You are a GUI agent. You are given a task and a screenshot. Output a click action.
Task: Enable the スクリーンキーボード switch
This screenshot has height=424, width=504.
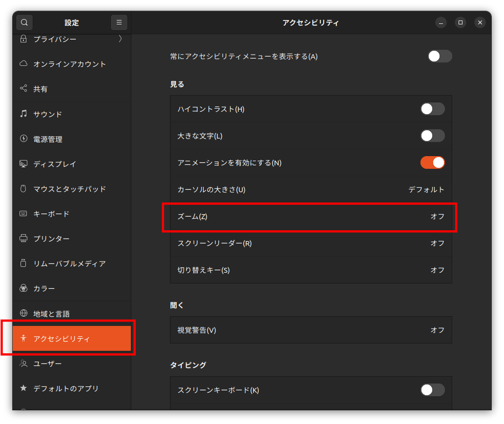tap(433, 390)
